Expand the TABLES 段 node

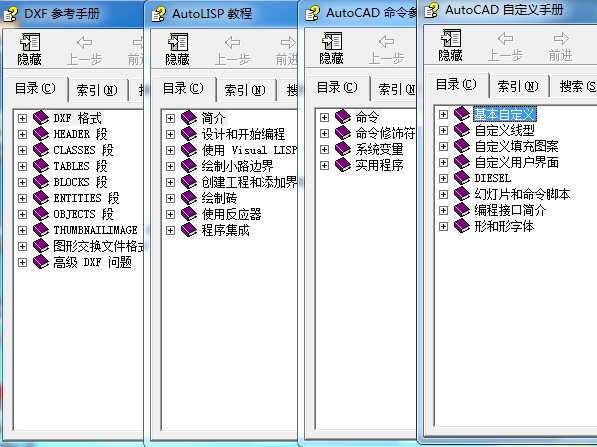(x=22, y=166)
